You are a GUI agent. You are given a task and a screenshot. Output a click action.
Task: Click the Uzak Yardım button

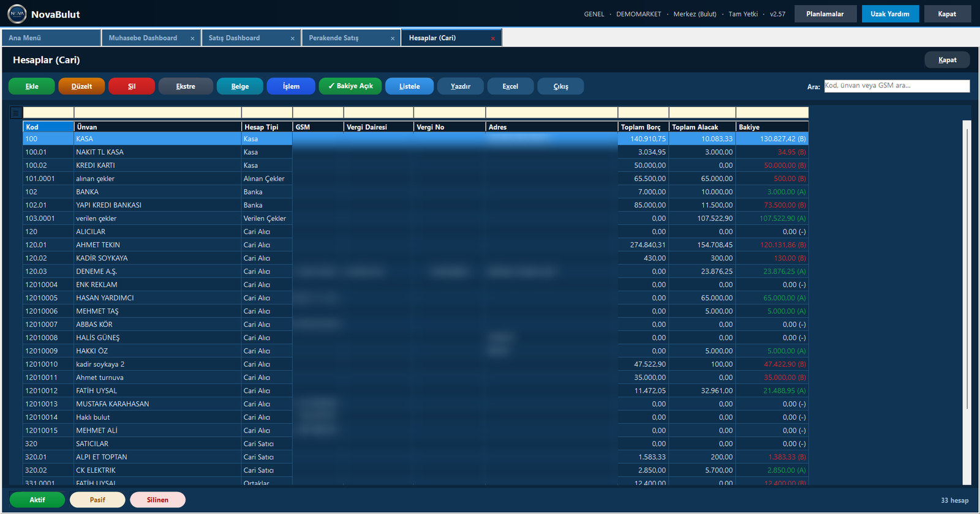click(x=890, y=14)
